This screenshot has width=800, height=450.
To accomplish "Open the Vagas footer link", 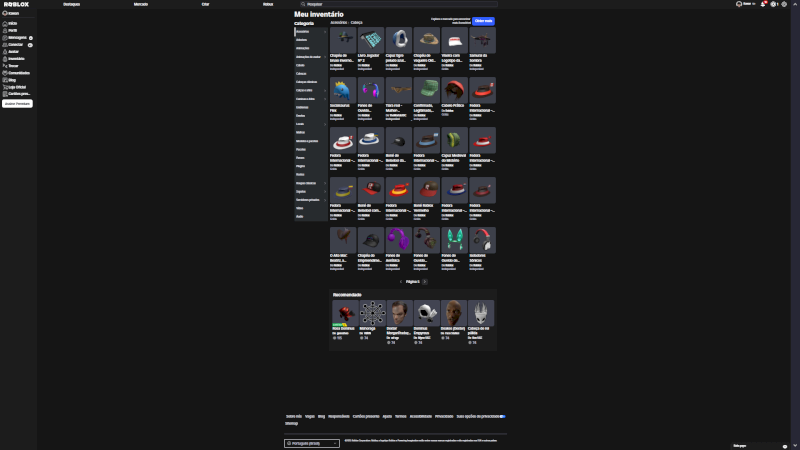I will click(x=310, y=416).
